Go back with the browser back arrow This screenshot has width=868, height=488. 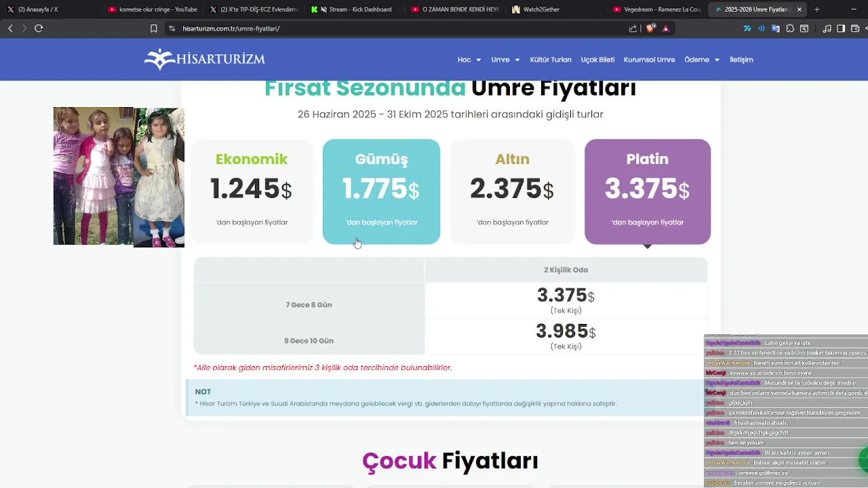(x=10, y=28)
